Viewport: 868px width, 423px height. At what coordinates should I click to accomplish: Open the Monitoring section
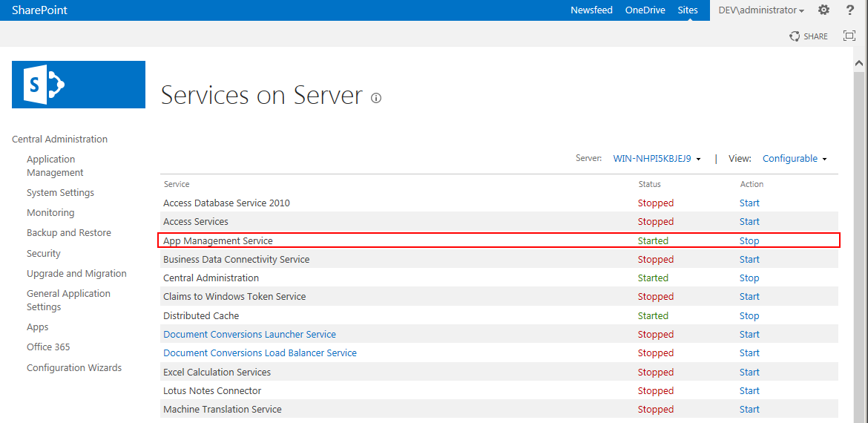coord(50,212)
